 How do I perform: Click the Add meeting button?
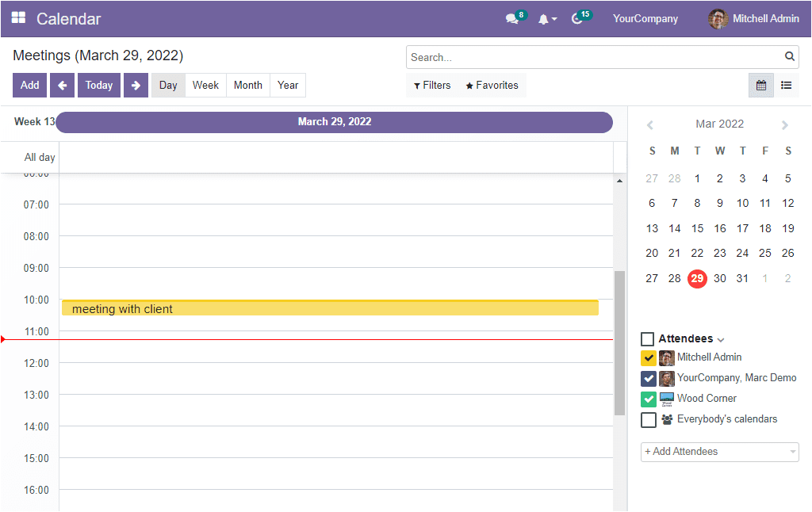(29, 86)
